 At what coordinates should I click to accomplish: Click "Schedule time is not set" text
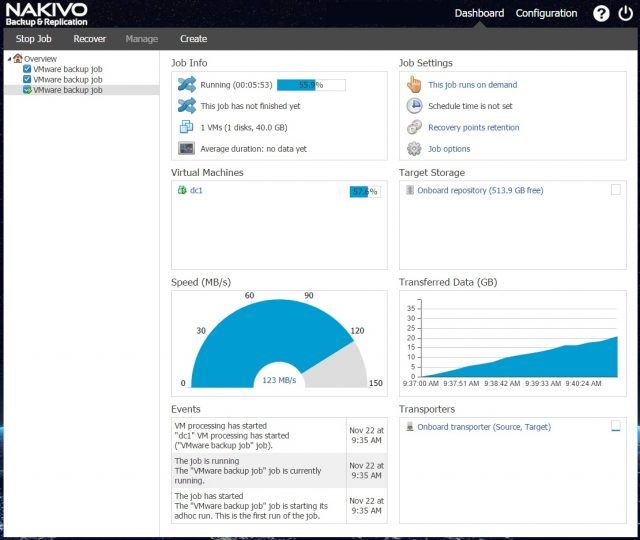point(470,106)
